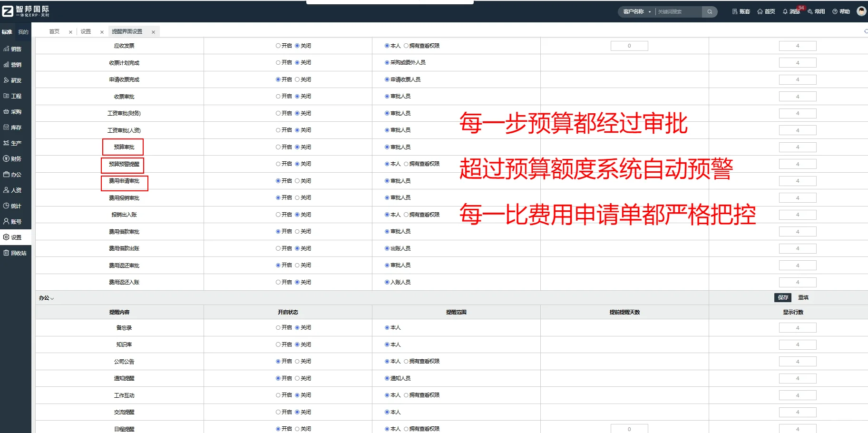868x433 pixels.
Task: Open the 生产 production module icon
Action: (x=7, y=143)
